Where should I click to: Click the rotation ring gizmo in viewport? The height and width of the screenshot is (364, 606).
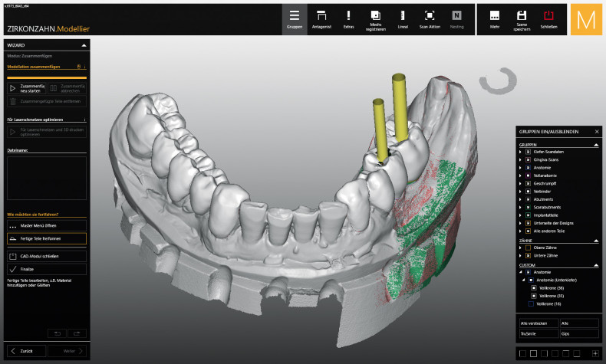pos(498,80)
